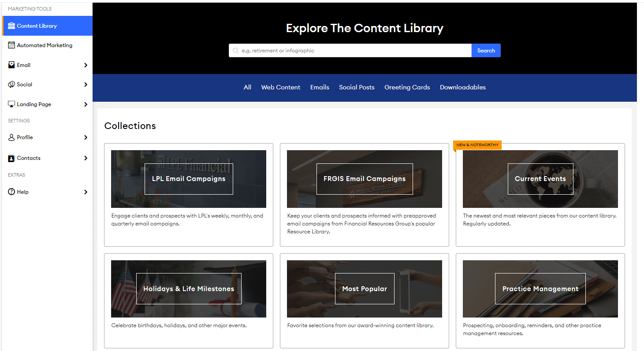Click 'Prospecting, onboarding, reminders' description text
Image resolution: width=644 pixels, height=351 pixels.
(x=532, y=329)
